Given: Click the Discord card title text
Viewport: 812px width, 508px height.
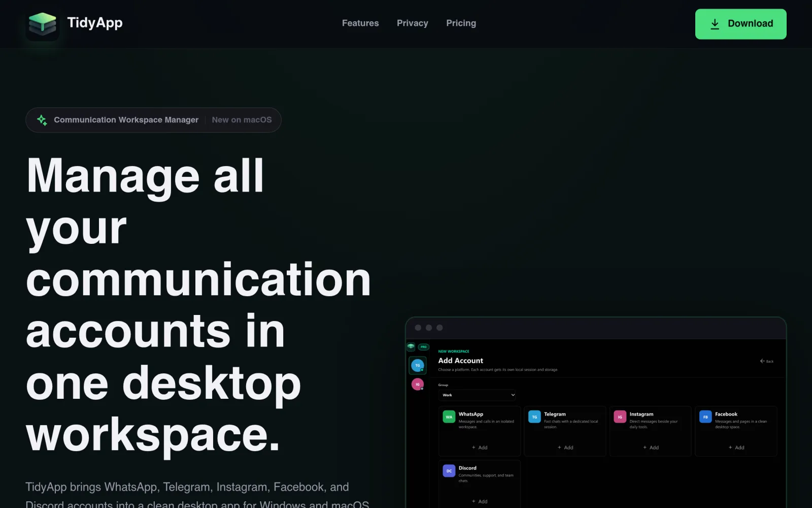Looking at the screenshot, I should click(467, 468).
